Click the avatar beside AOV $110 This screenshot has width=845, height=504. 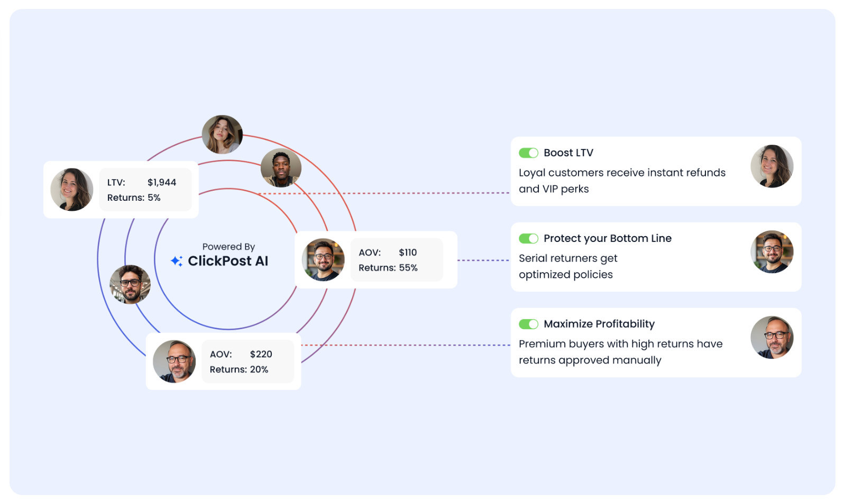pos(323,260)
